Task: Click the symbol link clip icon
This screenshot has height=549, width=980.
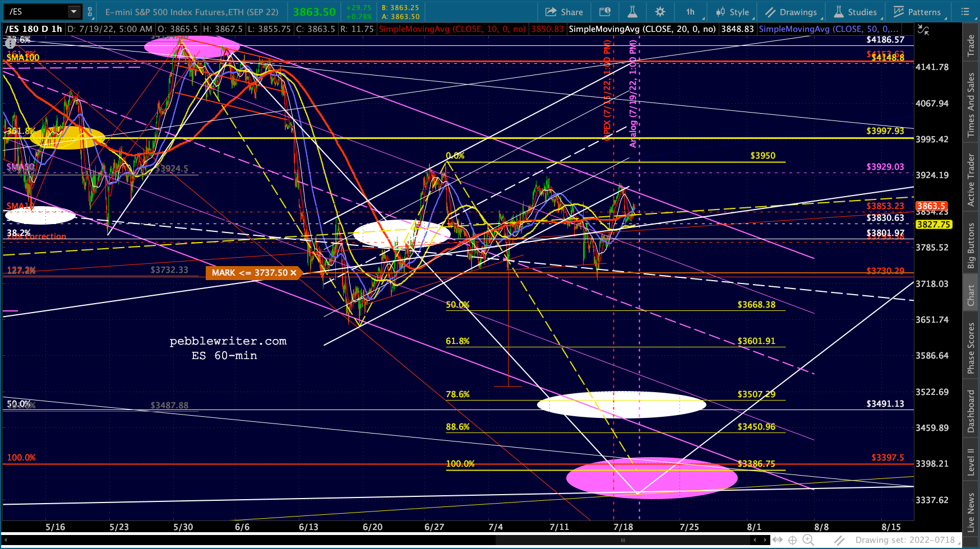Action: coord(90,12)
